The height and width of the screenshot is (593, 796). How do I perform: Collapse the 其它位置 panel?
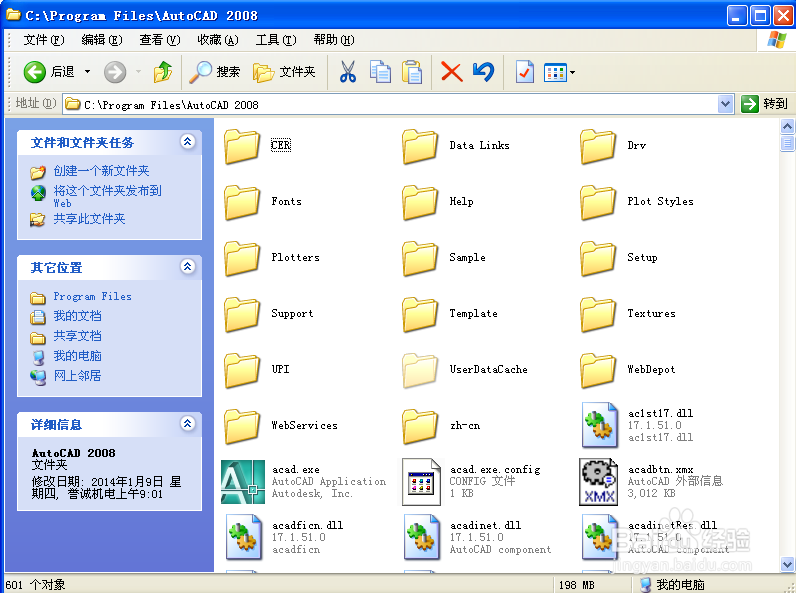[188, 267]
